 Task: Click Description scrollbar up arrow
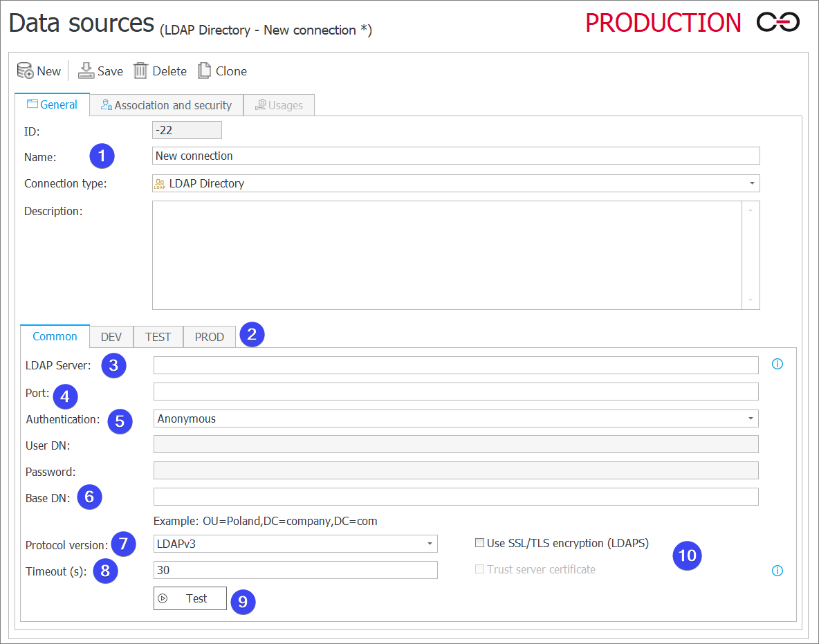[x=751, y=210]
